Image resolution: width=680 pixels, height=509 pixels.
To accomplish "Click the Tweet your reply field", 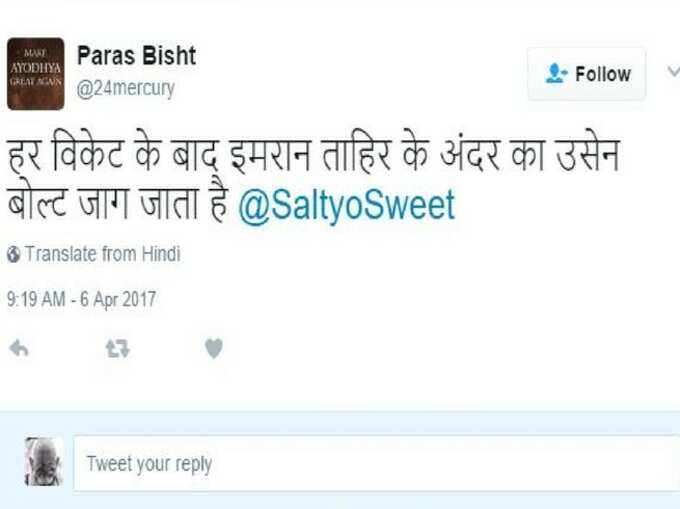I will pyautogui.click(x=376, y=463).
